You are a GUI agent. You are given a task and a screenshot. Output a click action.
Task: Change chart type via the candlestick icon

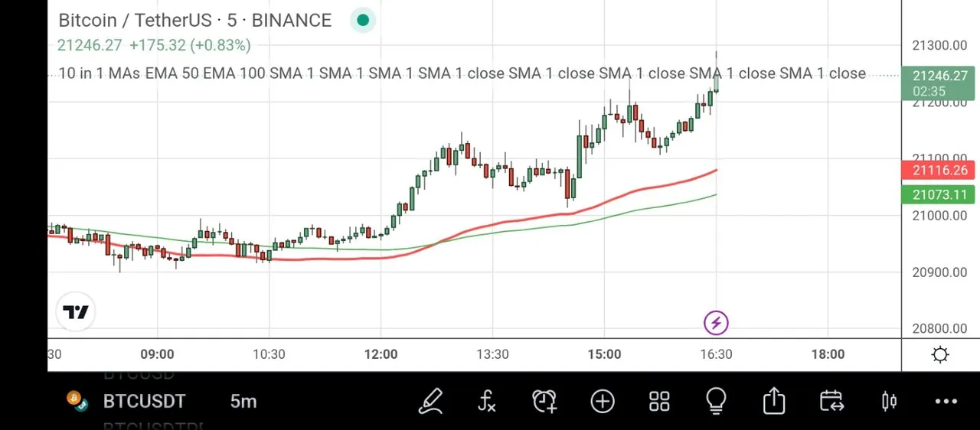coord(889,400)
